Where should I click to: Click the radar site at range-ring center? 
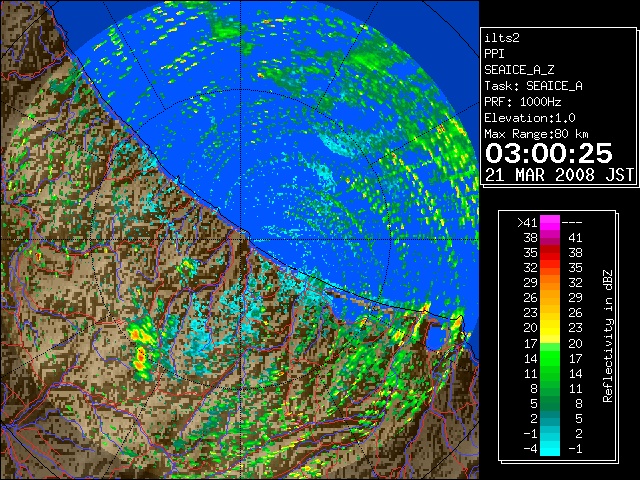point(240,239)
